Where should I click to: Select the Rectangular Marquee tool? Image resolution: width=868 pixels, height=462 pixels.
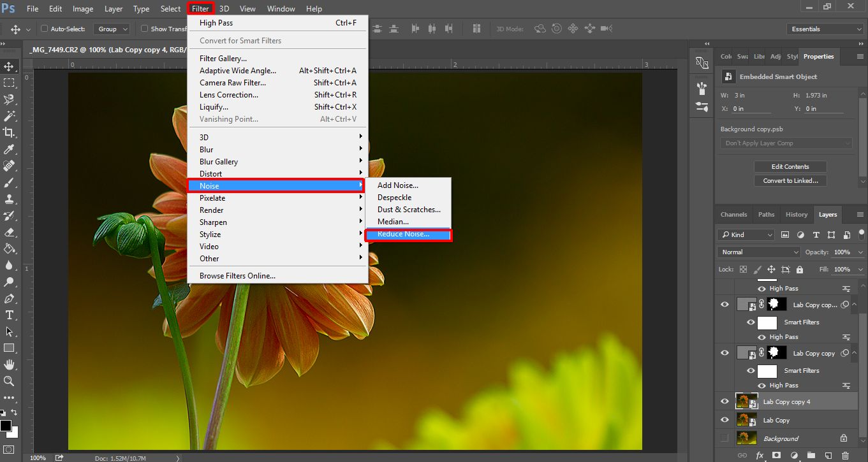coord(9,83)
